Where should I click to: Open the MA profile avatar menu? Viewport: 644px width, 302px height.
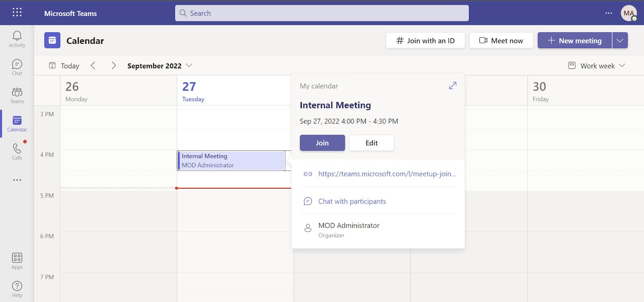click(x=629, y=13)
